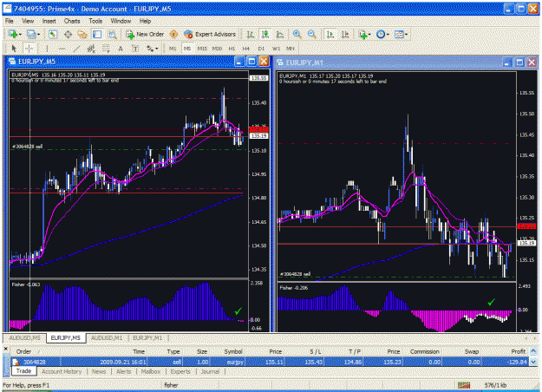Open the News terminal tab
The height and width of the screenshot is (392, 542).
pyautogui.click(x=99, y=371)
